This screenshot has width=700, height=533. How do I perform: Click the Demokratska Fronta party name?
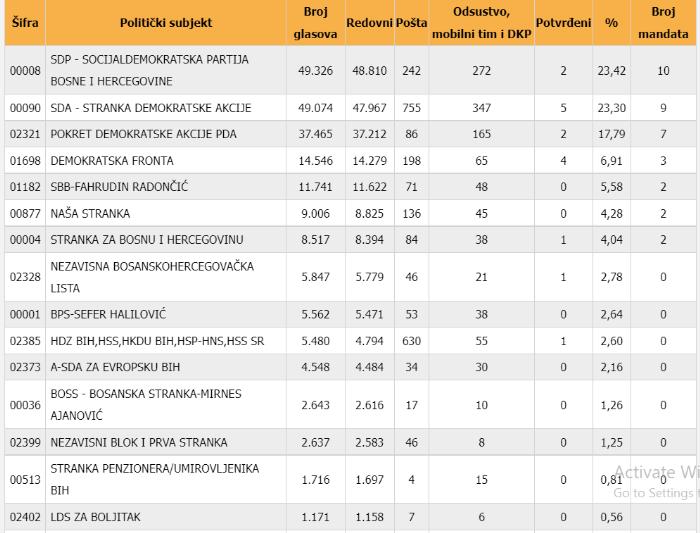112,161
